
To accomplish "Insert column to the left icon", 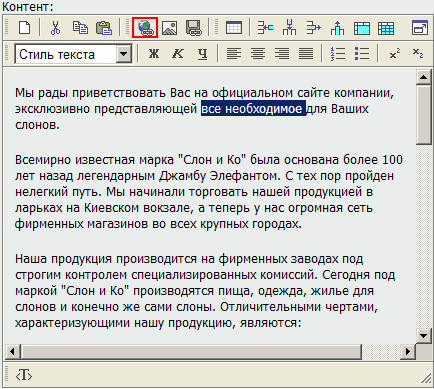I will (265, 28).
